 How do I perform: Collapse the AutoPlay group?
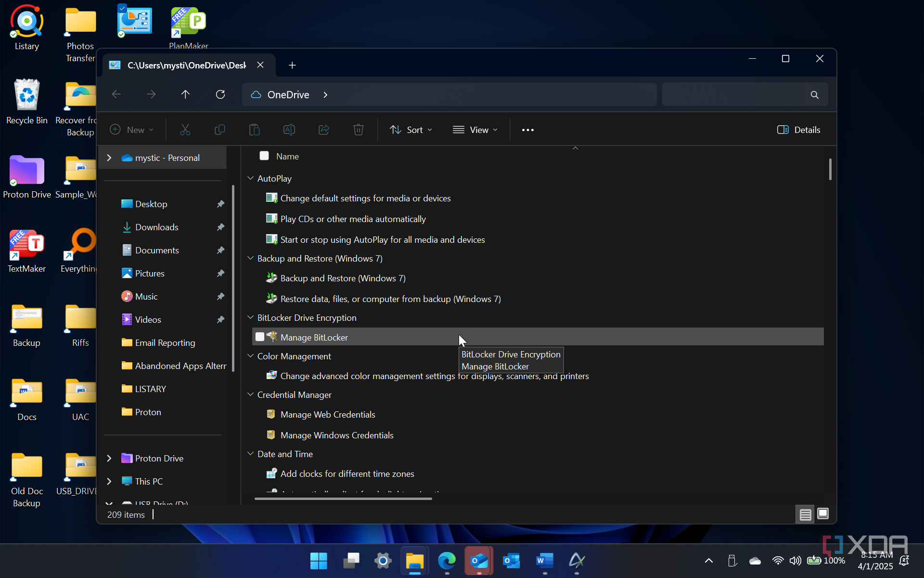pyautogui.click(x=251, y=178)
